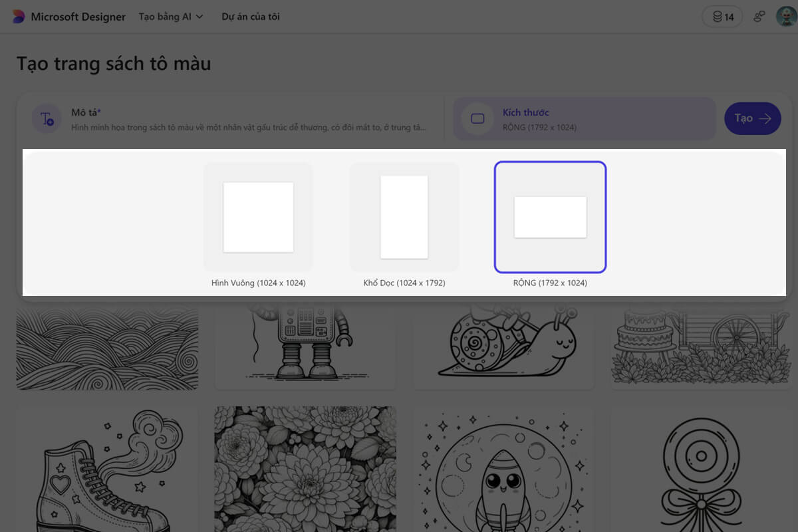
Task: Open the user profile avatar
Action: (x=785, y=17)
